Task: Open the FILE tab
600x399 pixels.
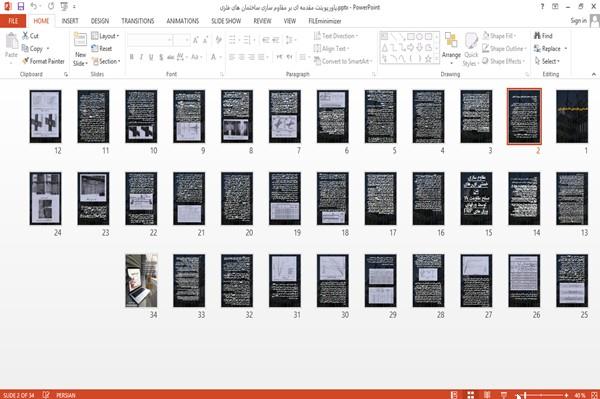Action: click(13, 21)
